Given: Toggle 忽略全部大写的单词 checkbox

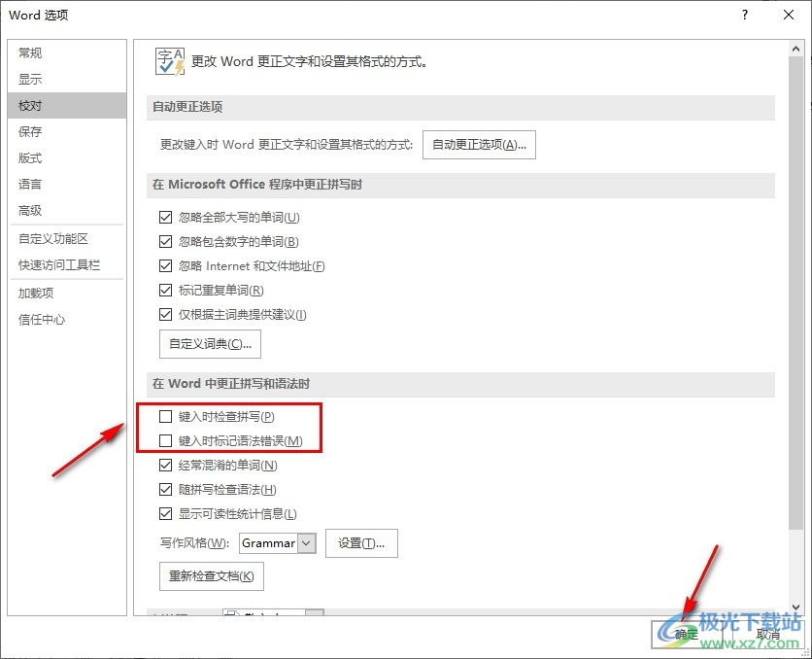Looking at the screenshot, I should [166, 217].
